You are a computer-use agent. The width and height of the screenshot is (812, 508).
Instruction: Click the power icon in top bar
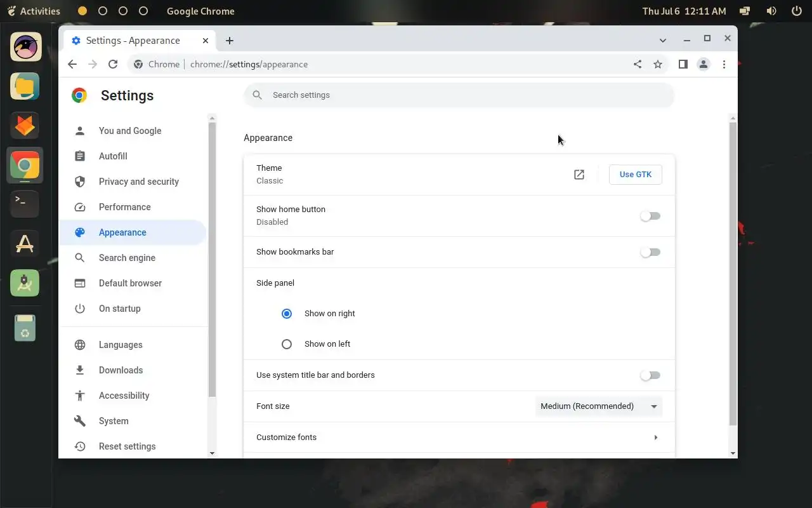point(796,11)
